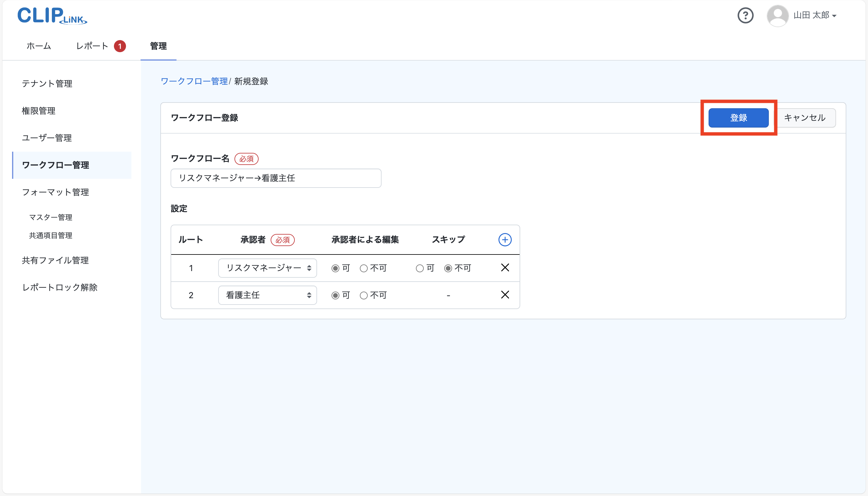Open the route 2 approver dropdown 看護主任
This screenshot has height=496, width=868.
pos(267,295)
